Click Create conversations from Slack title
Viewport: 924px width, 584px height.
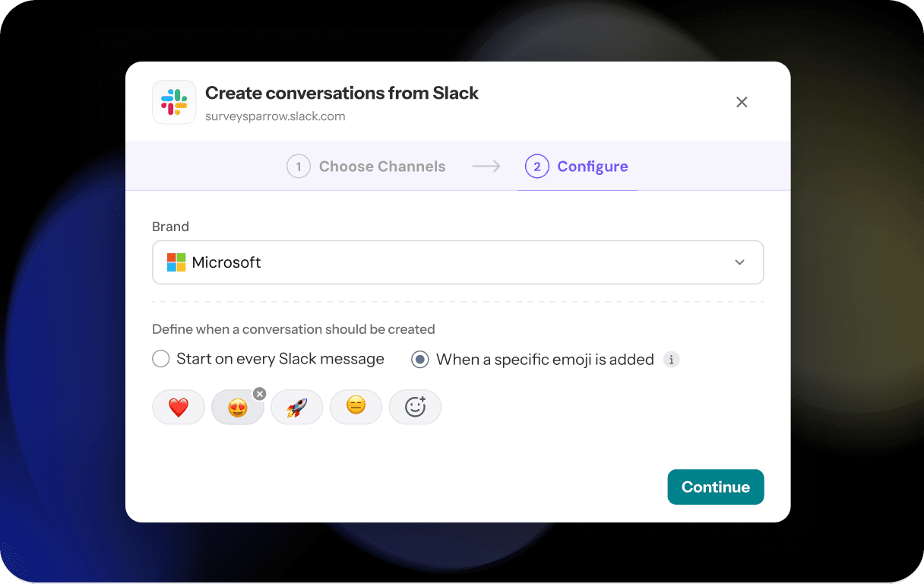point(342,93)
